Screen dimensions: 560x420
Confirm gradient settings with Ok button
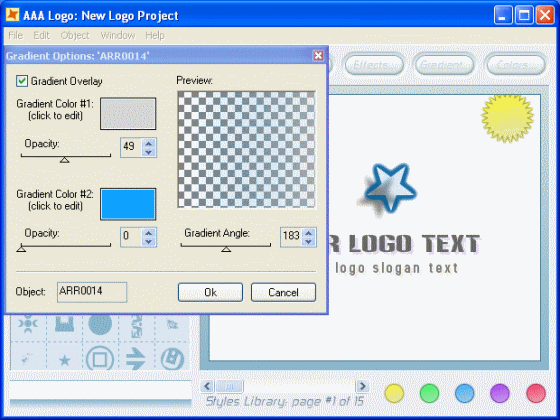210,292
